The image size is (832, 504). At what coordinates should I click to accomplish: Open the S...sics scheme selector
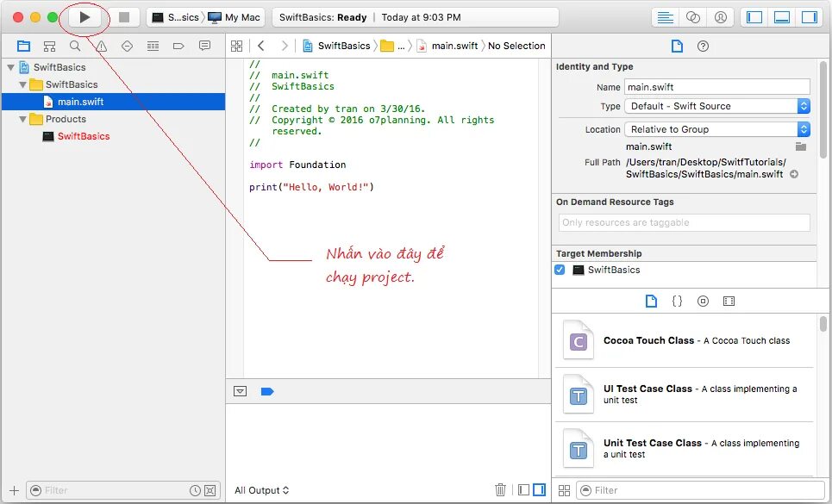click(176, 17)
